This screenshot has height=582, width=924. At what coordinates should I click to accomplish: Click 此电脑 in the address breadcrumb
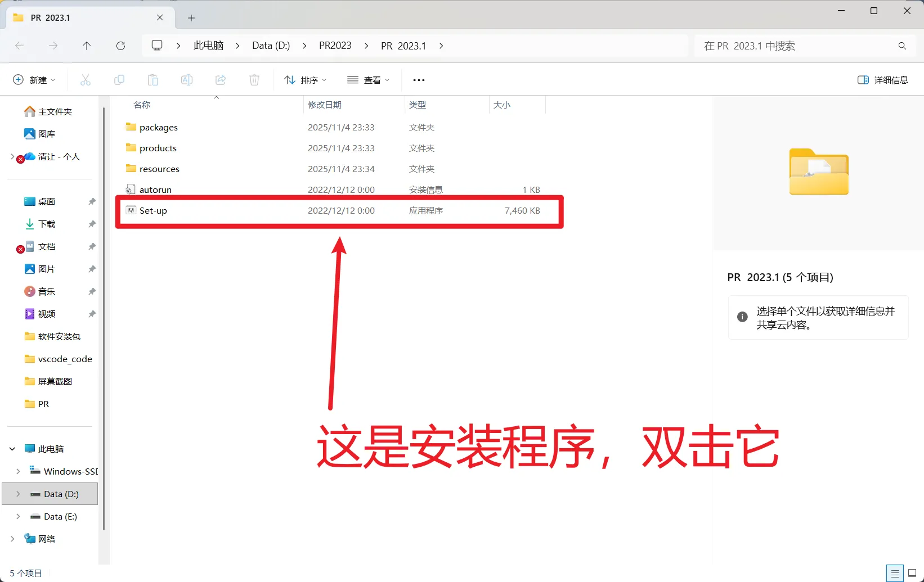point(209,46)
